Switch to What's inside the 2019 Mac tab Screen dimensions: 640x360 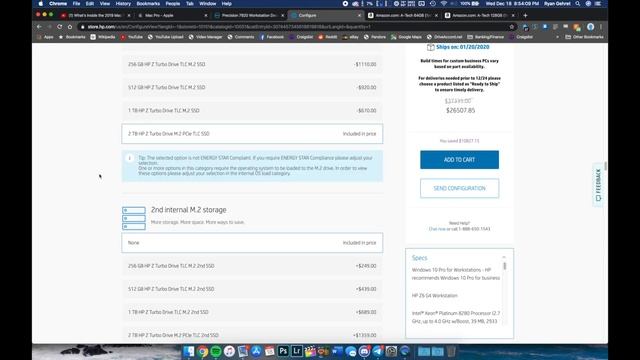coord(95,15)
